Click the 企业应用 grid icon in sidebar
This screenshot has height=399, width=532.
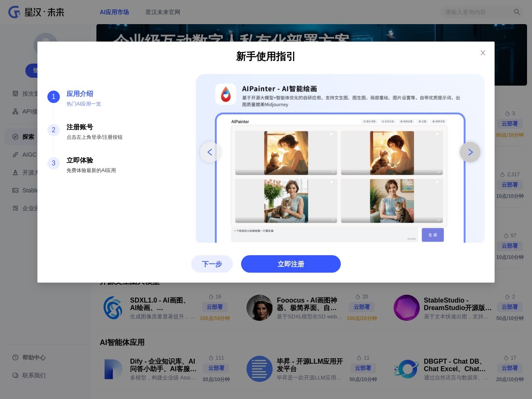point(15,208)
